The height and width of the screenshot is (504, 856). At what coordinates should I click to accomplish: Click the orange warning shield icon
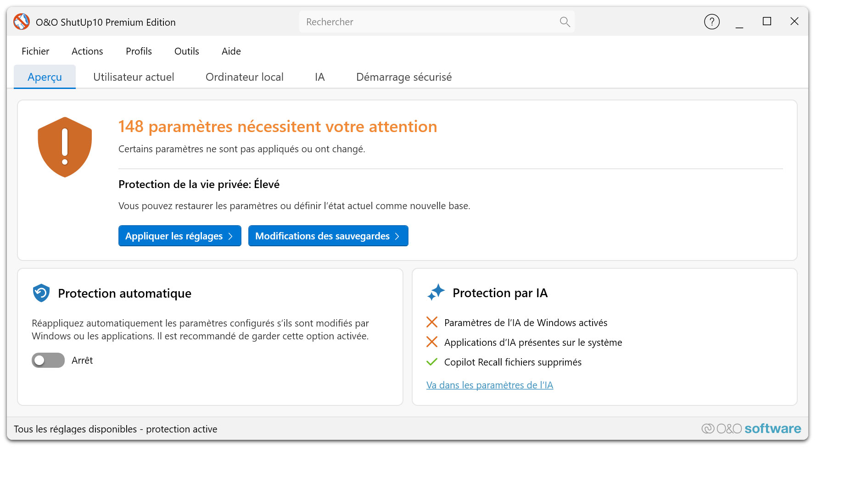point(65,147)
